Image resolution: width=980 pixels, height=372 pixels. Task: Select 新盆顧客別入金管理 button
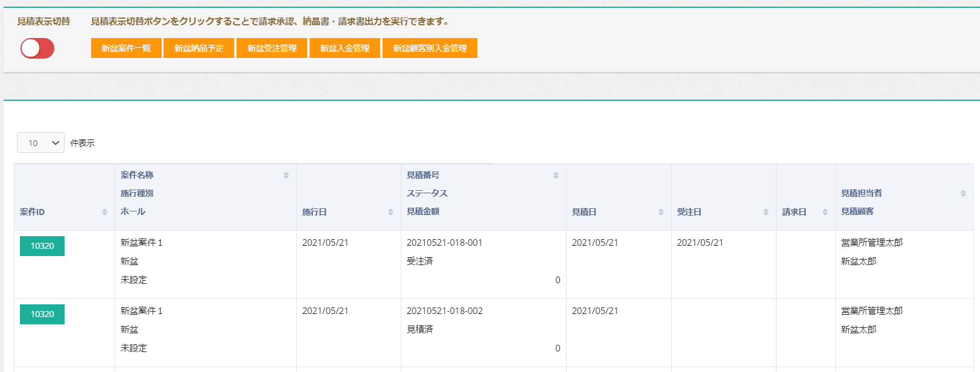[430, 48]
